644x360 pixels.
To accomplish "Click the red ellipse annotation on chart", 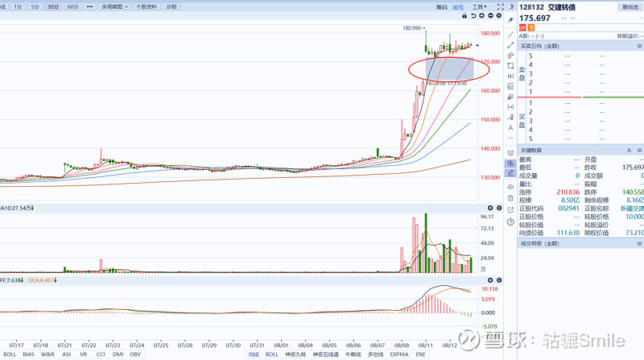I will coord(411,68).
